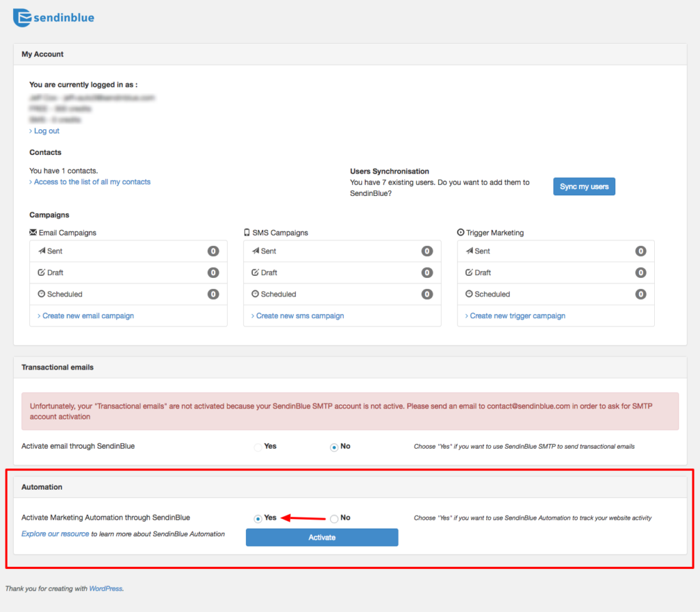Click the Sent paper-plane icon under Trigger Marketing

(x=470, y=251)
